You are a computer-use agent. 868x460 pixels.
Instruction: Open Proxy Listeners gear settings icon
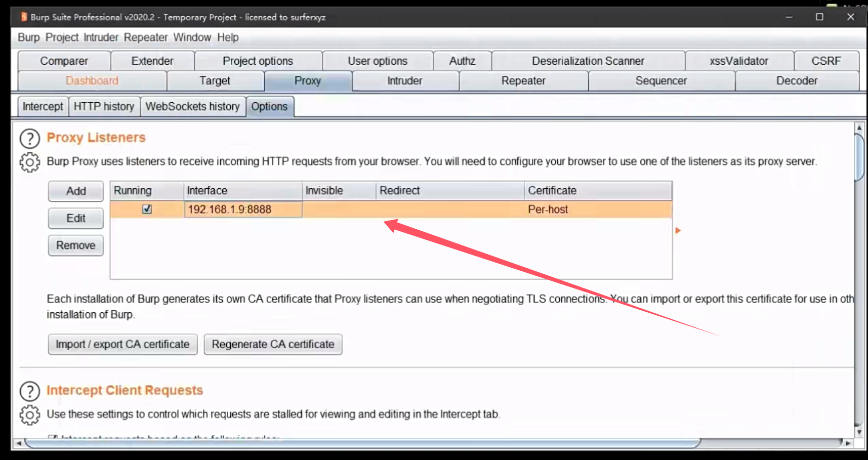click(29, 162)
